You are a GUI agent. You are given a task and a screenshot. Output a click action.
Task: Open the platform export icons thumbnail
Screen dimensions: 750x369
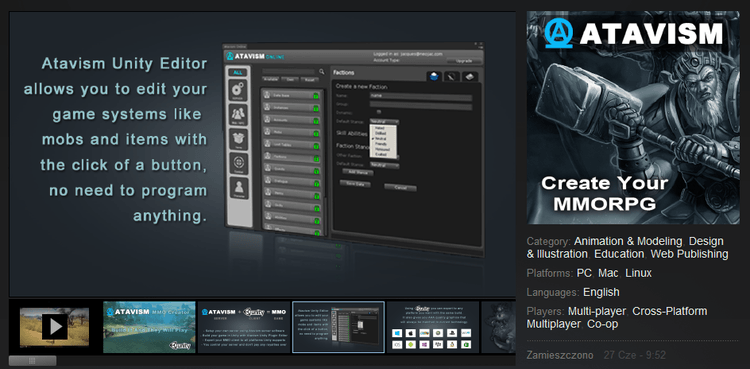pyautogui.click(x=433, y=327)
